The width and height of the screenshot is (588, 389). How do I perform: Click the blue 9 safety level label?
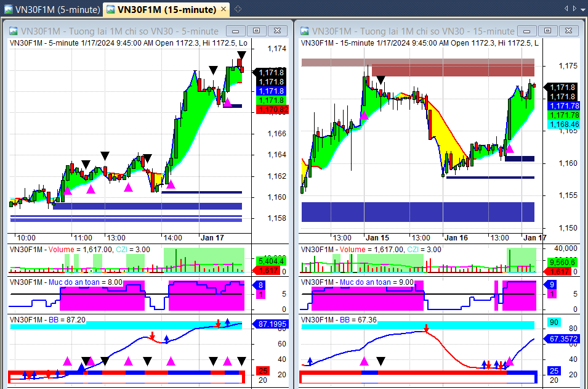coord(551,285)
